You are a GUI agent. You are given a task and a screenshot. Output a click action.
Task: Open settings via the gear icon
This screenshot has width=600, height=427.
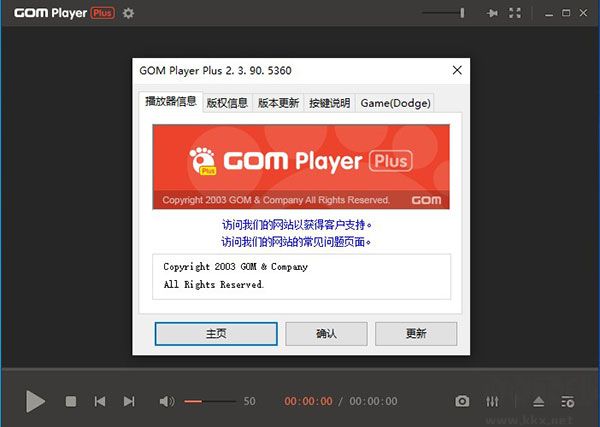point(128,13)
